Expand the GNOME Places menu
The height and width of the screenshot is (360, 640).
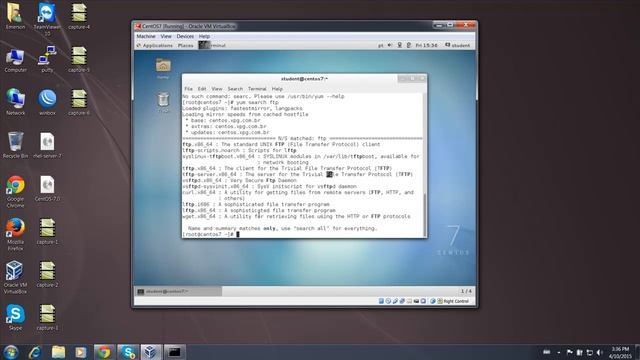coord(185,45)
